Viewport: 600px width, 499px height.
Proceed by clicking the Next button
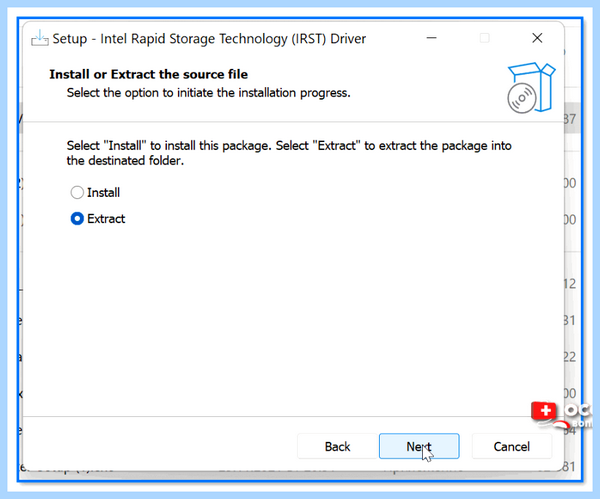coord(419,446)
